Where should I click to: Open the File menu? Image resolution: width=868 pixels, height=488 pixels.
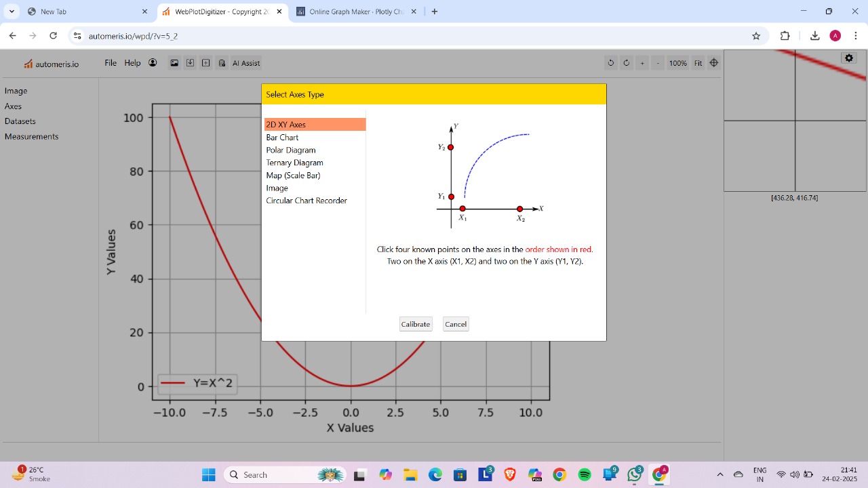(x=110, y=62)
